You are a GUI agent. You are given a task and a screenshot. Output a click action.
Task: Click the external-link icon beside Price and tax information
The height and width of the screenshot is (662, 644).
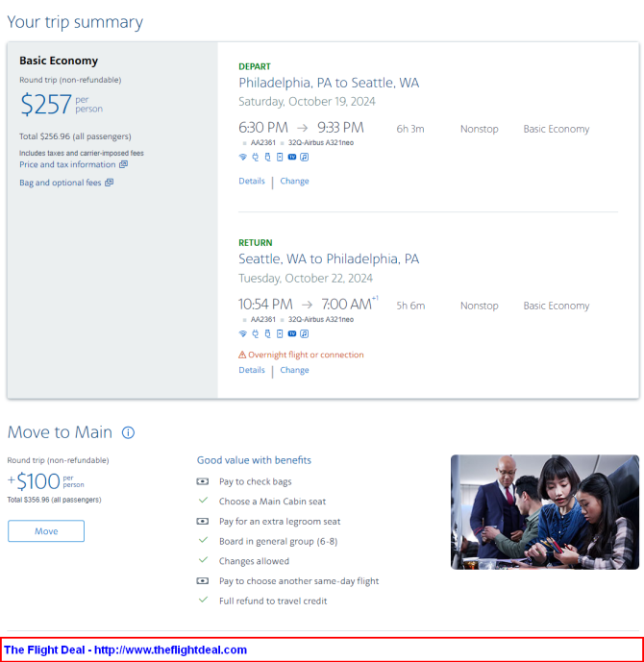(123, 164)
